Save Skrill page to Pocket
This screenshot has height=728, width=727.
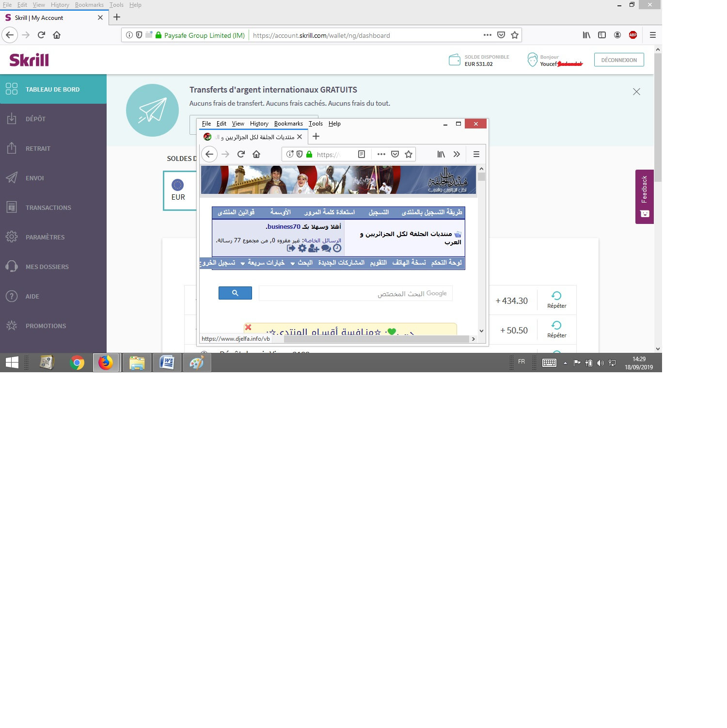pos(501,35)
